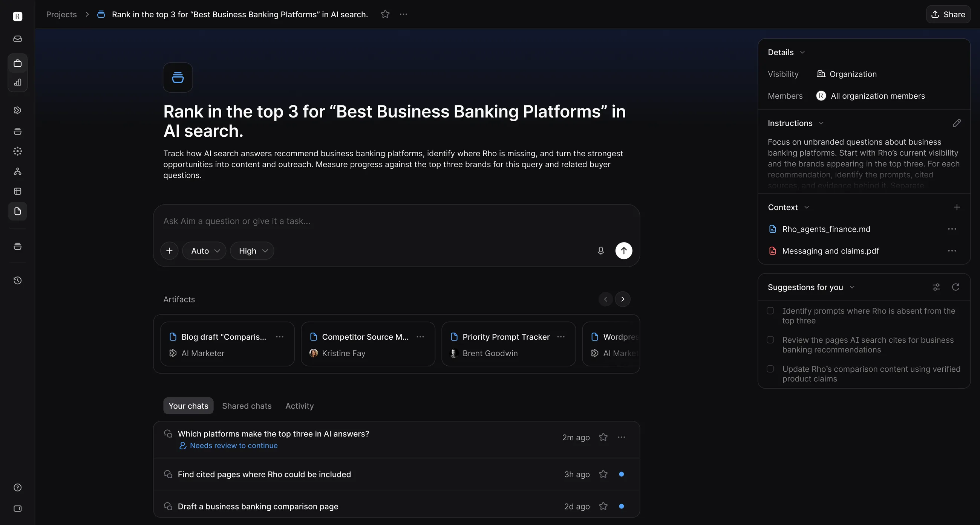Click the microphone voice input icon

(x=601, y=250)
